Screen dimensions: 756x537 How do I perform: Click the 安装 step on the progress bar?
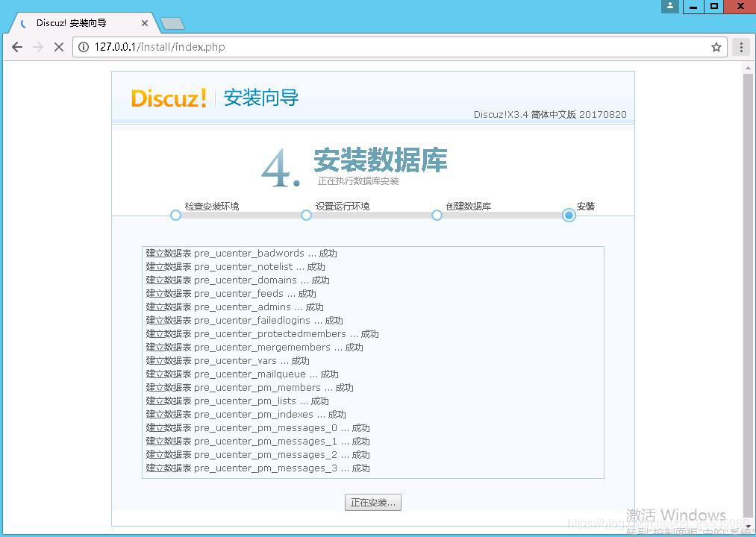coord(569,215)
